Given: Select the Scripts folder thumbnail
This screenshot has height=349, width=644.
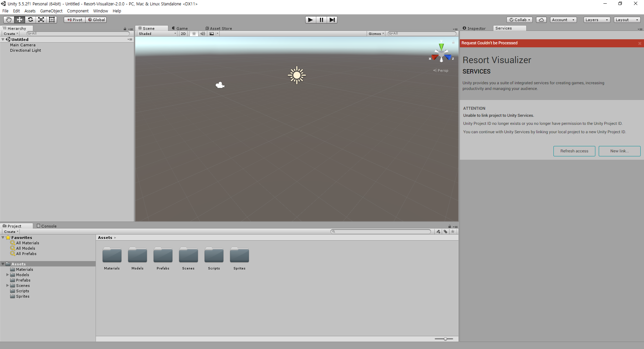Looking at the screenshot, I should [x=214, y=256].
